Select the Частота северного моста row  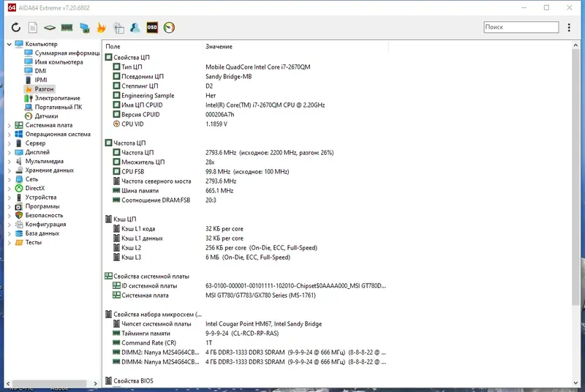point(245,181)
